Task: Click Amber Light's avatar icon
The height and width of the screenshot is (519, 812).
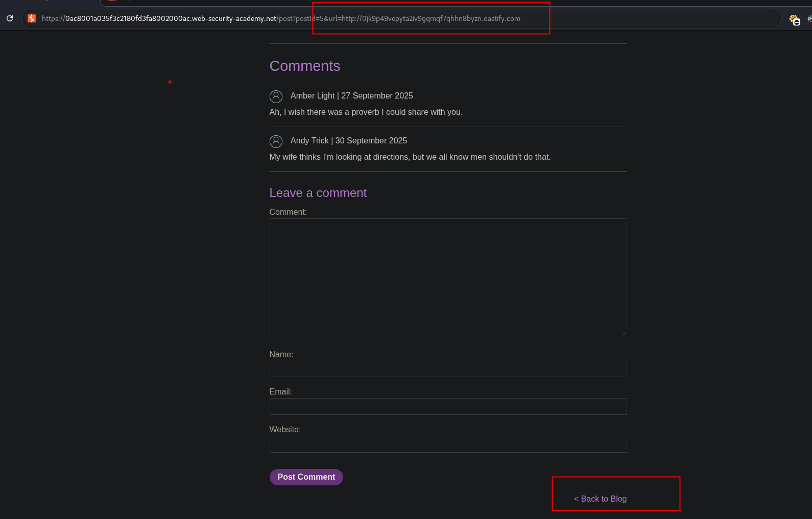Action: tap(276, 96)
